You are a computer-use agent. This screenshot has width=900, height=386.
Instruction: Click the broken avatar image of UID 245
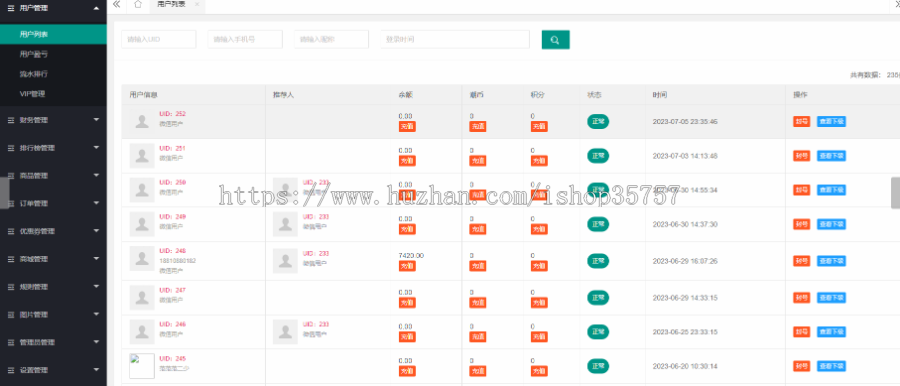click(x=142, y=366)
